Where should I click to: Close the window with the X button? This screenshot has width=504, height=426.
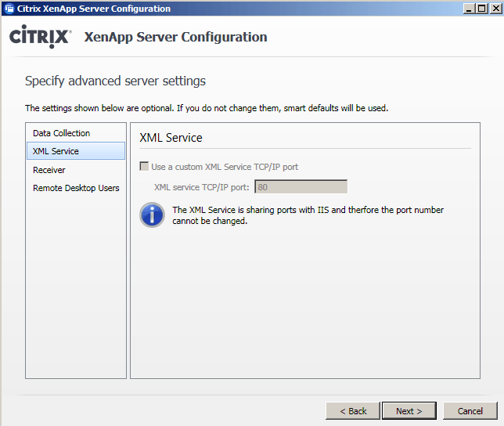(x=494, y=9)
